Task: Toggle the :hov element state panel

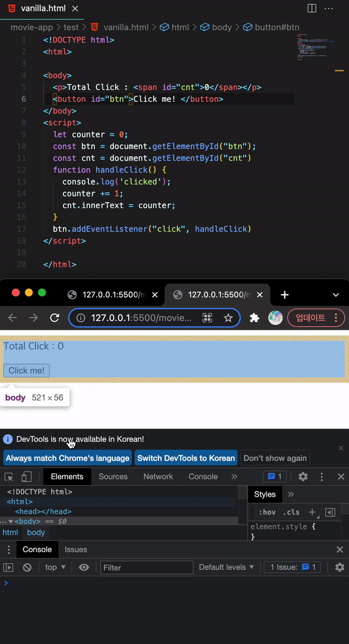Action: [268, 512]
